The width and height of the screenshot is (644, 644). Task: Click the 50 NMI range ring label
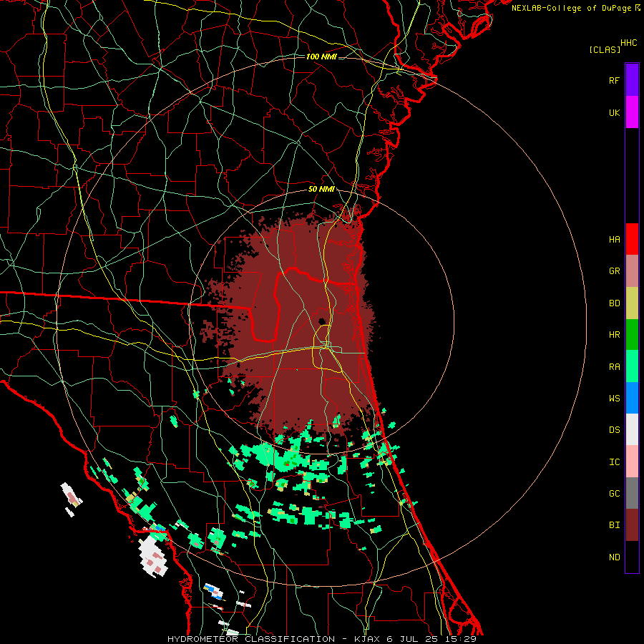click(321, 190)
